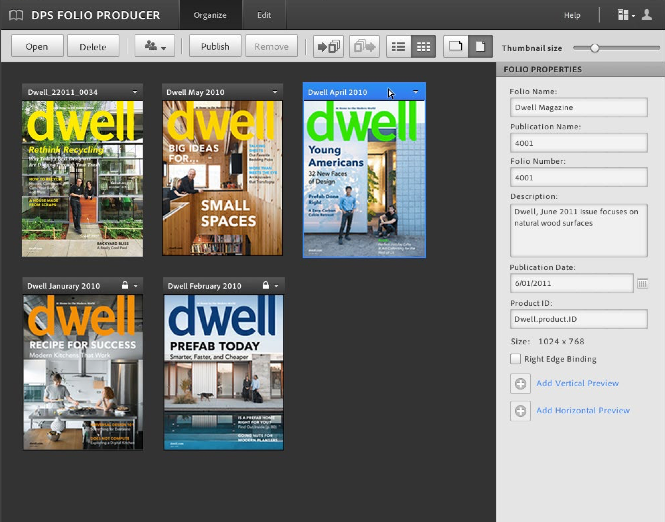Click the Folio Name field
The height and width of the screenshot is (522, 665).
point(579,107)
